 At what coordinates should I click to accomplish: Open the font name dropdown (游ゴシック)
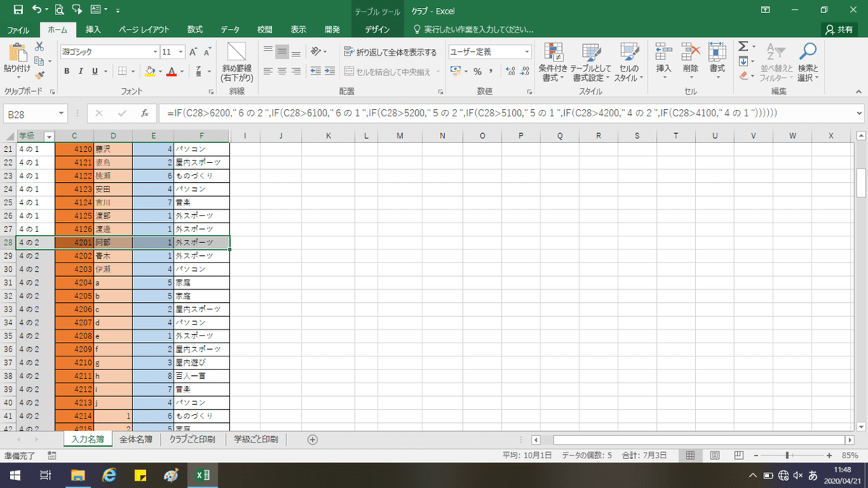tap(155, 52)
